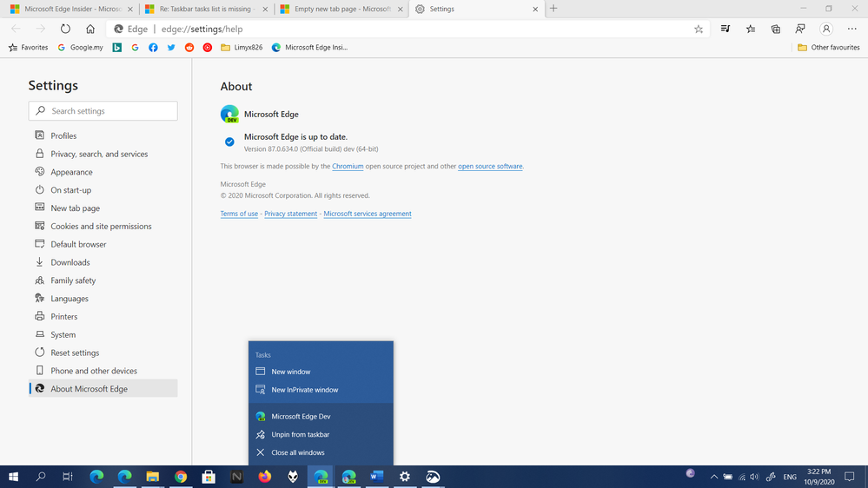Switch to Re: Taskbar tasks list tab
The width and height of the screenshot is (868, 488).
[206, 9]
